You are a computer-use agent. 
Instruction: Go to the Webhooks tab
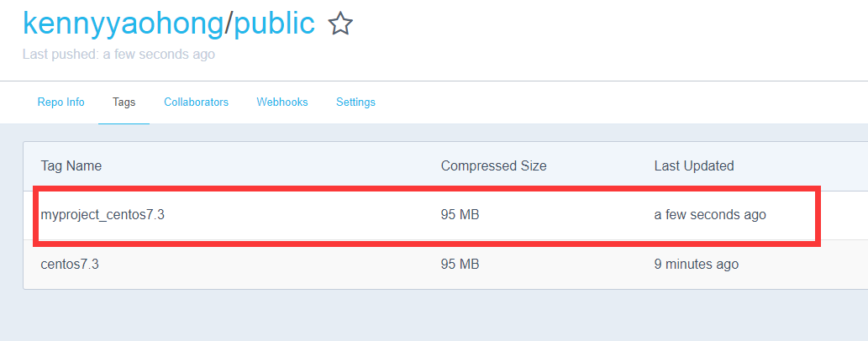click(281, 102)
